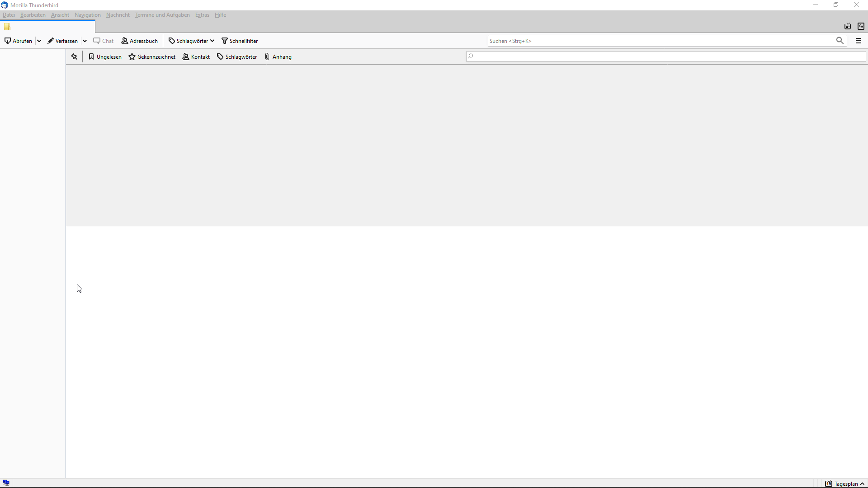
Task: Open the Schlagwörter toolbar dropdown
Action: (x=191, y=41)
